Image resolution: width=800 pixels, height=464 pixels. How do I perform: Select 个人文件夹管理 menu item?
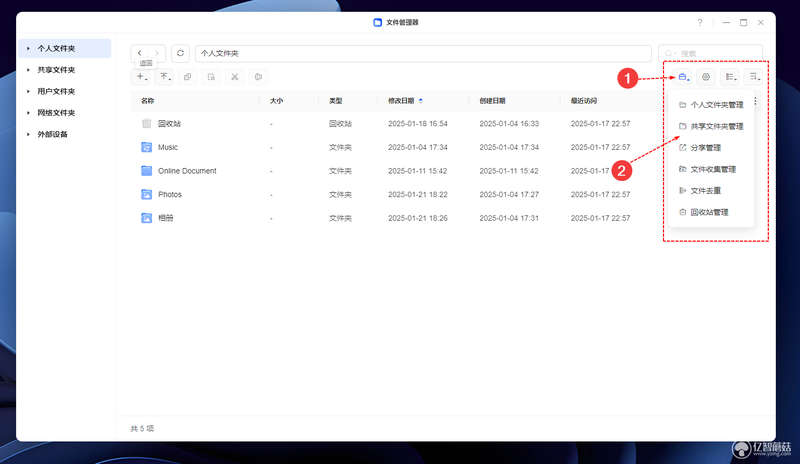(711, 105)
